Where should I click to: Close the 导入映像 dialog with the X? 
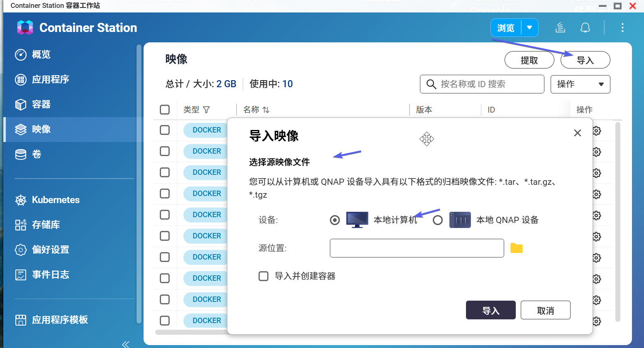(x=577, y=133)
